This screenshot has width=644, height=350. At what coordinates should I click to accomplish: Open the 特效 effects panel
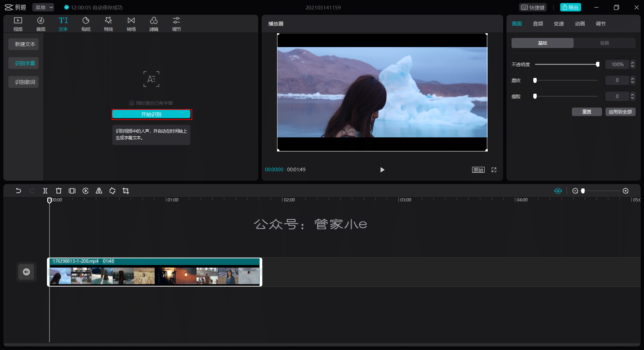(108, 24)
